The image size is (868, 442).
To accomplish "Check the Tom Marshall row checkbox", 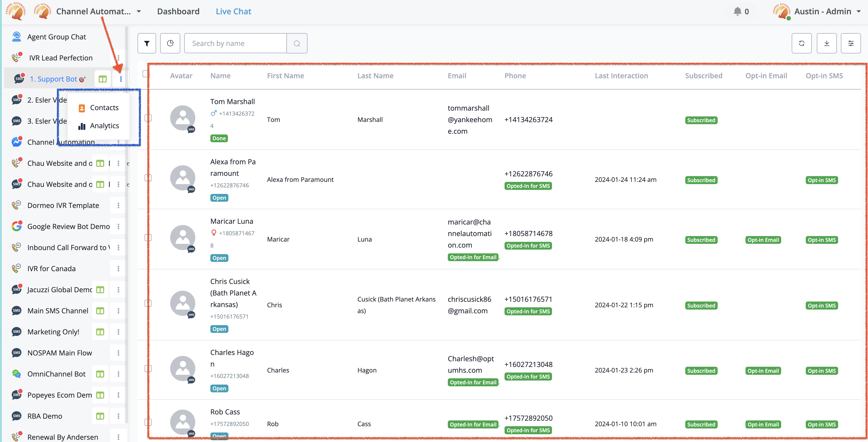I will (x=148, y=118).
